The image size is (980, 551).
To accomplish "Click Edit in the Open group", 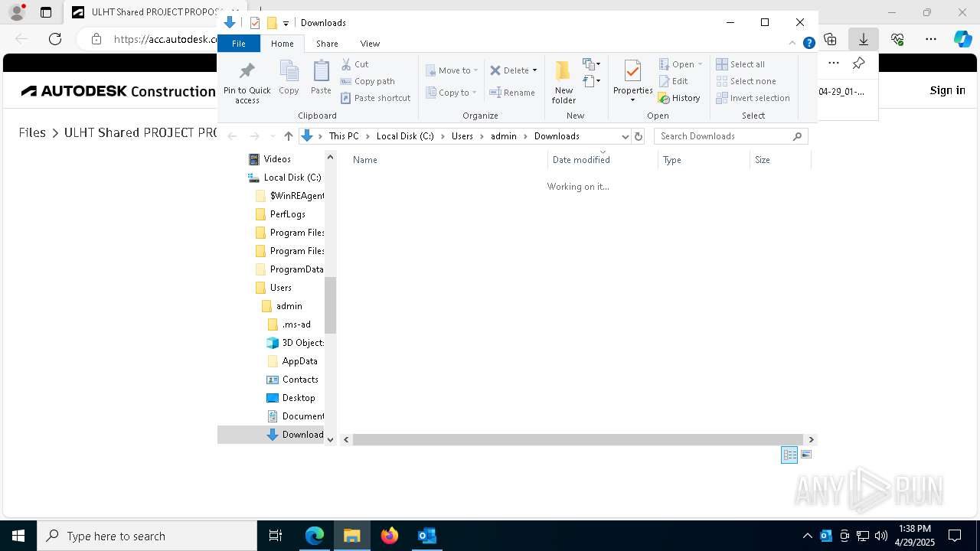I will (673, 81).
